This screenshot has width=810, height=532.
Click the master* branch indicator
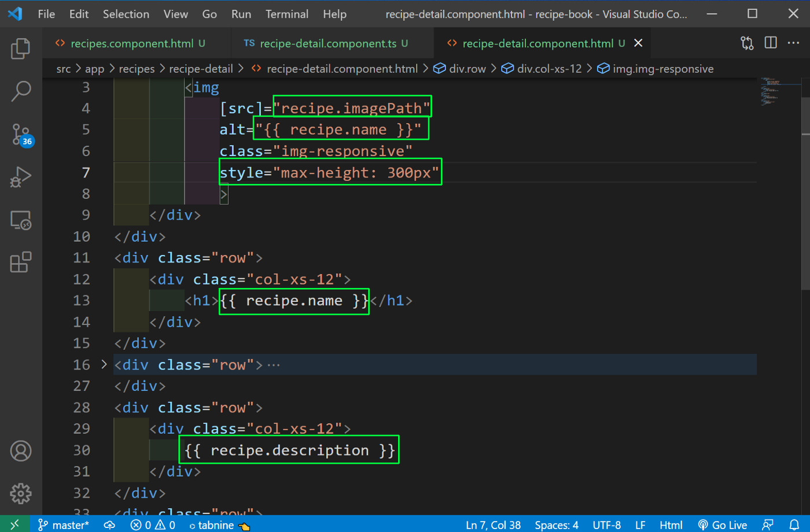click(x=64, y=525)
